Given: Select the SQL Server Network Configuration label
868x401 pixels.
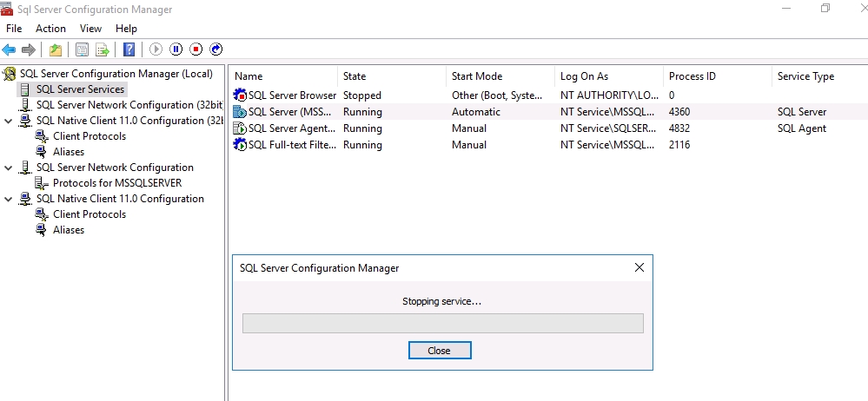Looking at the screenshot, I should pyautogui.click(x=115, y=168).
